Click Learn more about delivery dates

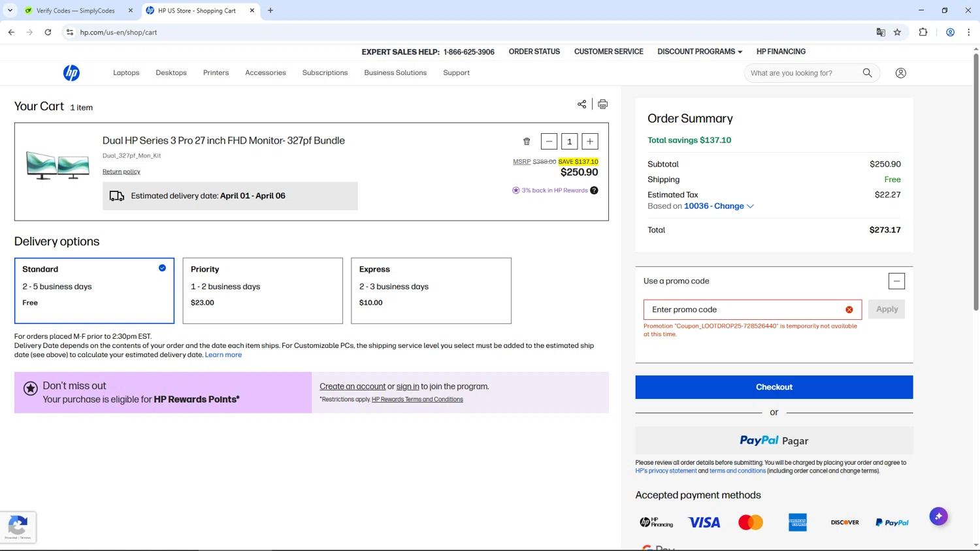coord(223,355)
